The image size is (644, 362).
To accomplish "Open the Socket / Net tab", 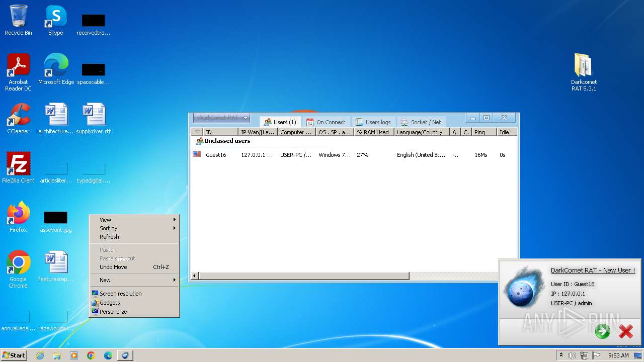I will 421,122.
